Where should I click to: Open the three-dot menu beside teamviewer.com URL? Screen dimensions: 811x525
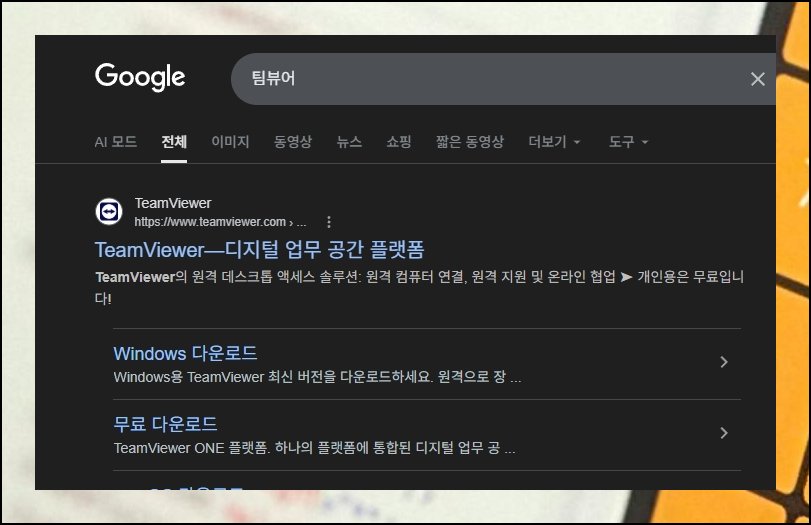tap(329, 222)
